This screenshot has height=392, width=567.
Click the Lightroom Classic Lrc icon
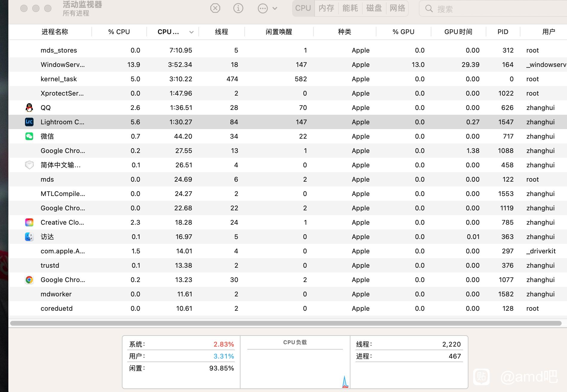tap(29, 122)
